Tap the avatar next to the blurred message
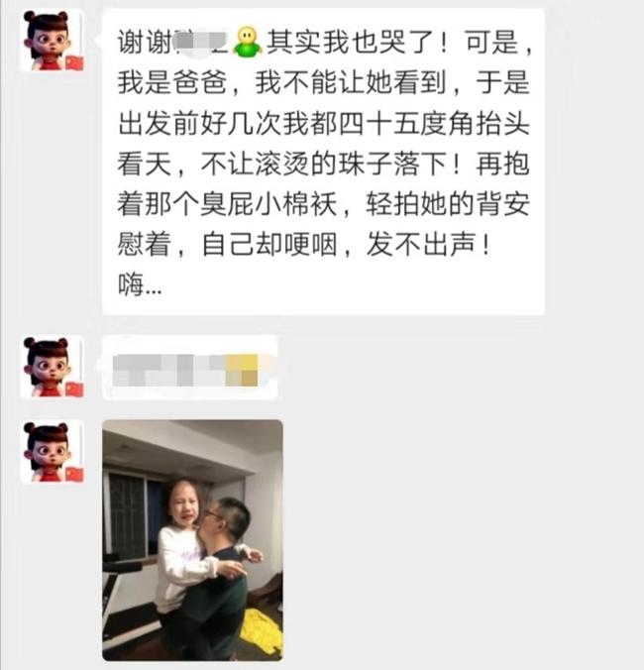Viewport: 644px width, 670px height. [x=53, y=368]
